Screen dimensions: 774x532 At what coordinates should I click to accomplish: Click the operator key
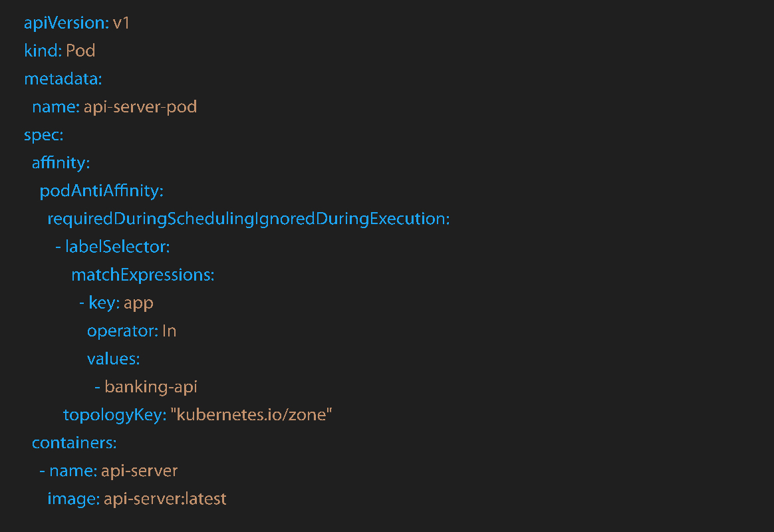point(122,331)
